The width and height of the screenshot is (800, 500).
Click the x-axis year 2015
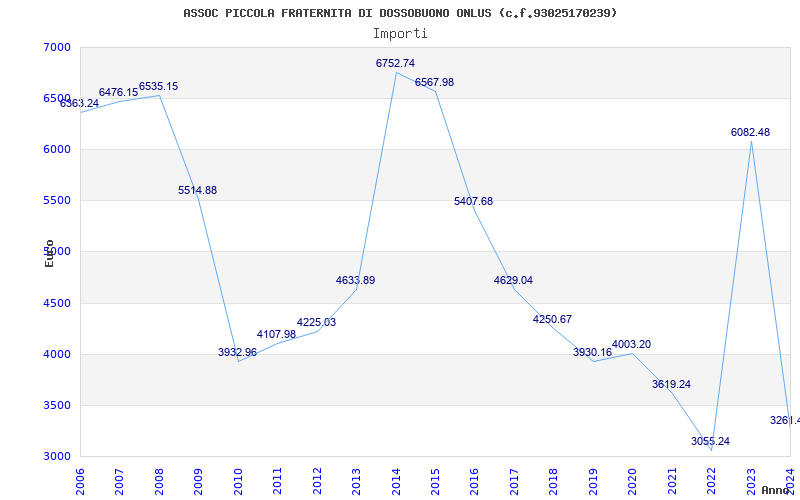coord(435,481)
